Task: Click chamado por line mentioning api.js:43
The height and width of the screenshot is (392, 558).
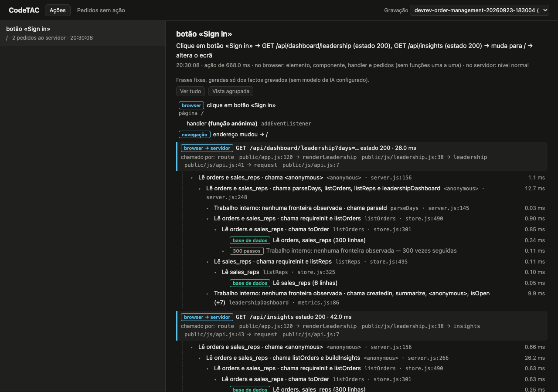Action: 330,330
